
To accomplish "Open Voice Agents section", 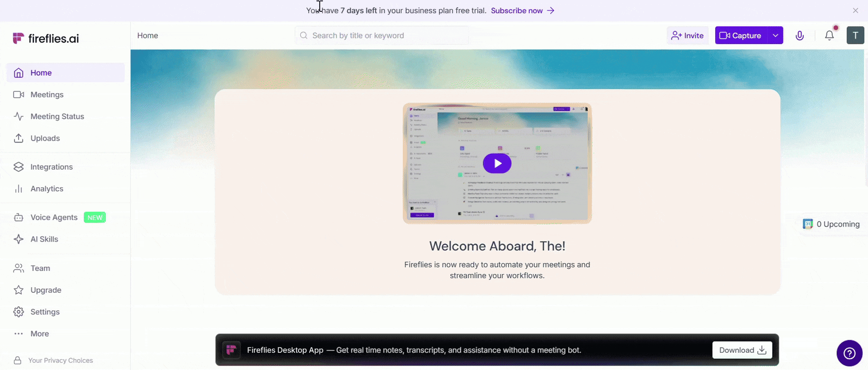I will click(x=66, y=218).
